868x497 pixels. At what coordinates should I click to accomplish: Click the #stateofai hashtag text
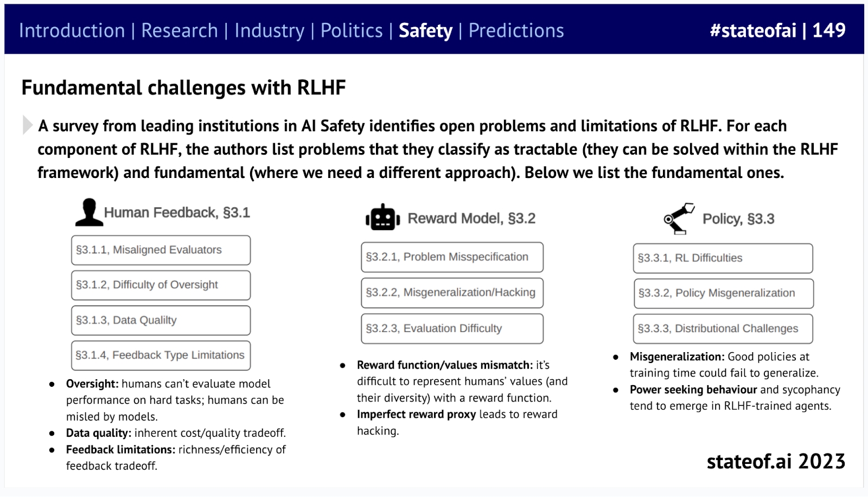coord(753,30)
